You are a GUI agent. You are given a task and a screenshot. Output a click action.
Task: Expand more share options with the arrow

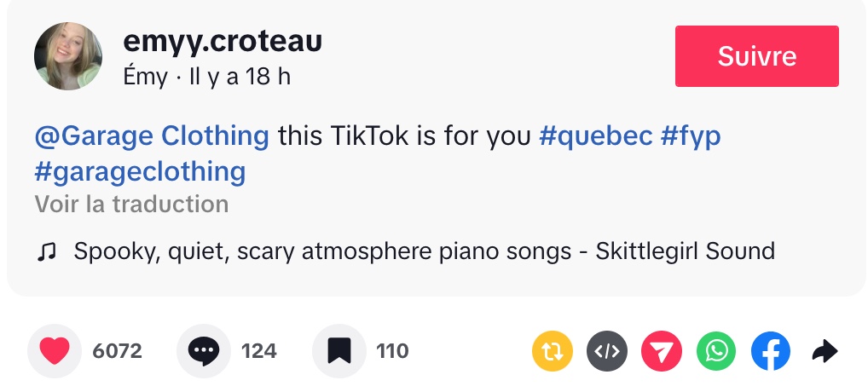point(825,351)
